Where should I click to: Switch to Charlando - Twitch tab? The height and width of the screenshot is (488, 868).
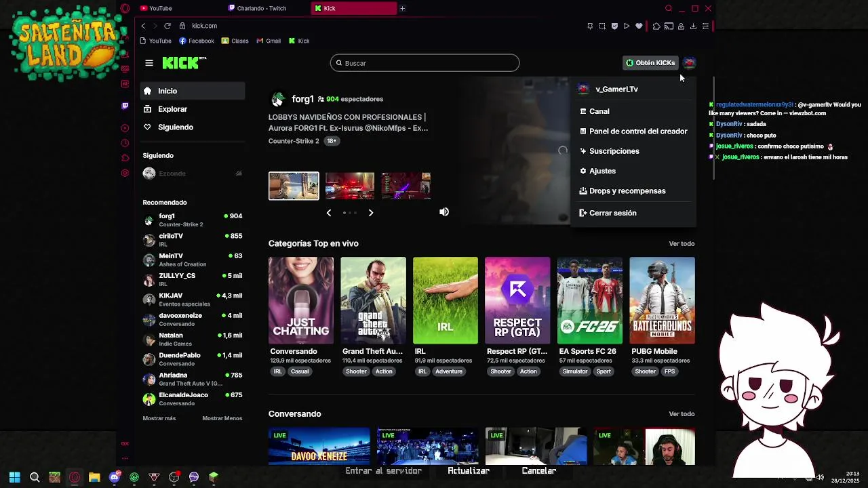pyautogui.click(x=267, y=8)
